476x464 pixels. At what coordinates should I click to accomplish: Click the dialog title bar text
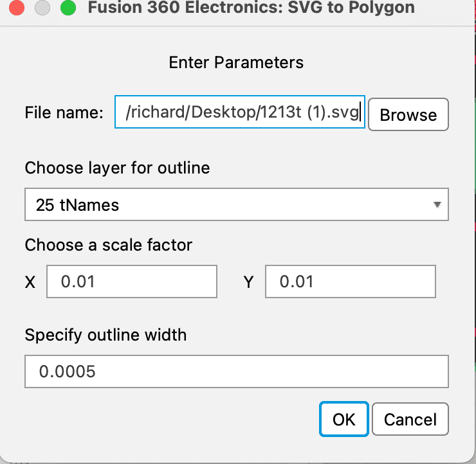click(251, 7)
